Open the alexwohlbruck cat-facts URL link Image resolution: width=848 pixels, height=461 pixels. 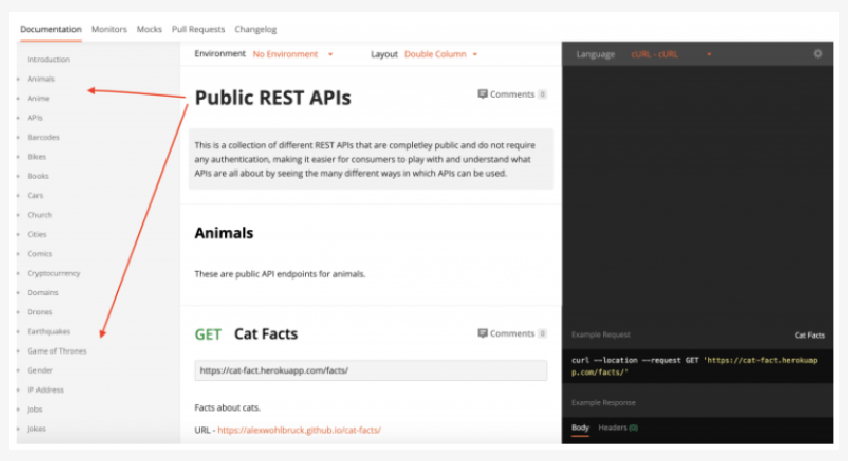pyautogui.click(x=298, y=430)
